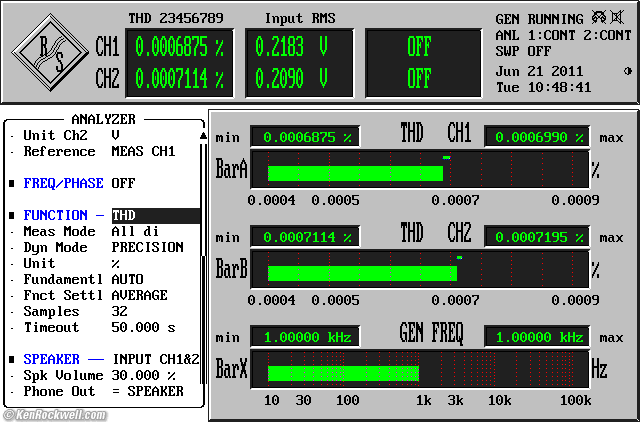Click the Rohde & Schwarz diamond logo
This screenshot has height=422, width=640.
pos(50,53)
